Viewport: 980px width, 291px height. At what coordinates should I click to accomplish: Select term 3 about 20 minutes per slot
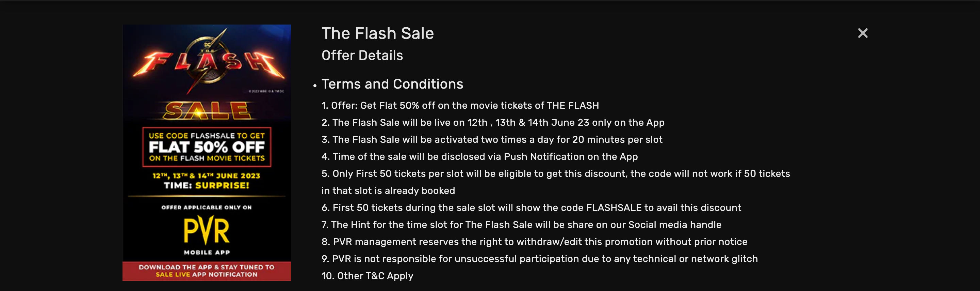click(x=492, y=140)
